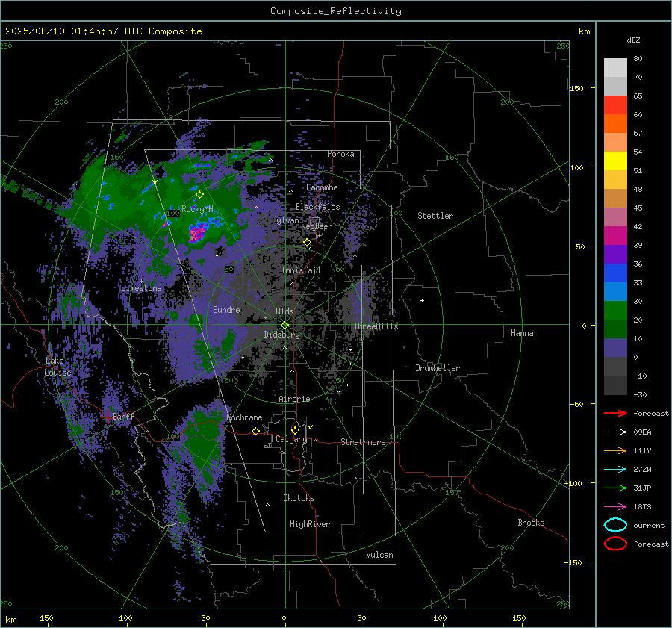This screenshot has width=672, height=628.
Task: Click the Sylvan label on map
Action: [285, 220]
